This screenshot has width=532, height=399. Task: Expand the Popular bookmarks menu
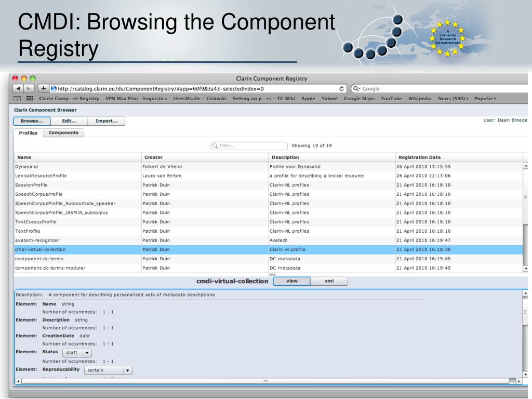pos(485,98)
